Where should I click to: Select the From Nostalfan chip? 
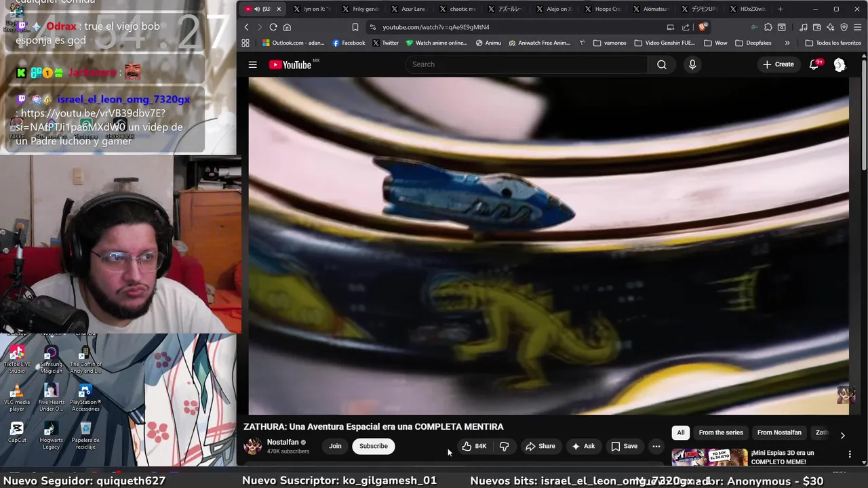[779, 432]
